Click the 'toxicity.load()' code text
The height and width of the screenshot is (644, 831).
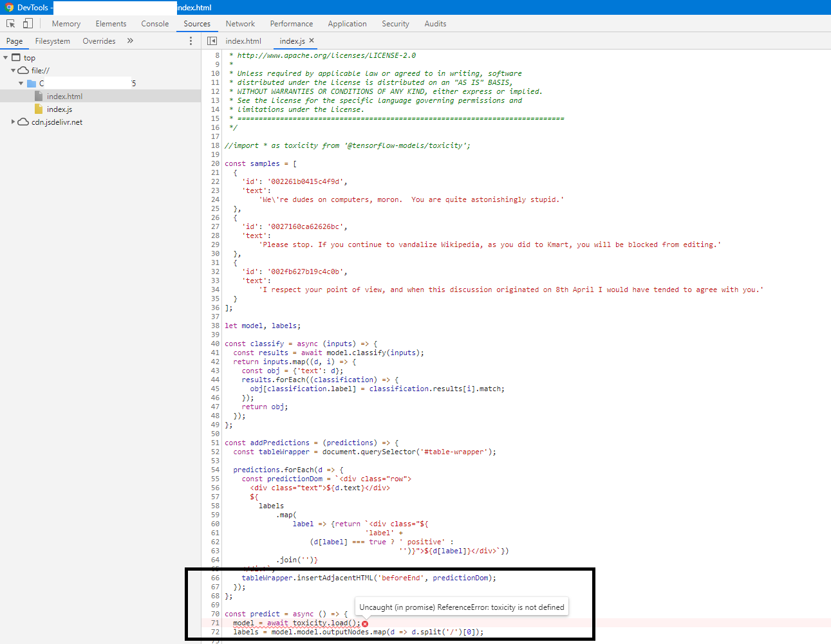324,623
